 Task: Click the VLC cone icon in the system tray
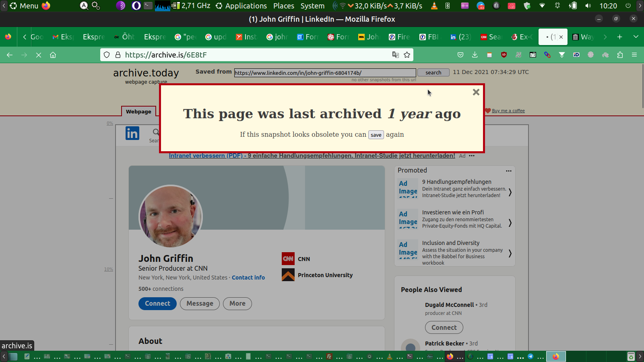coord(434,6)
